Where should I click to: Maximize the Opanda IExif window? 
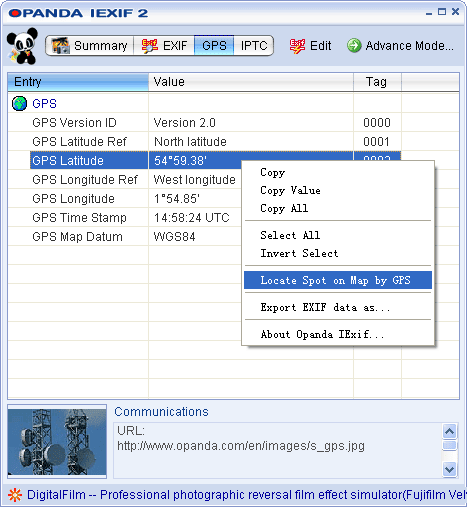coord(442,12)
